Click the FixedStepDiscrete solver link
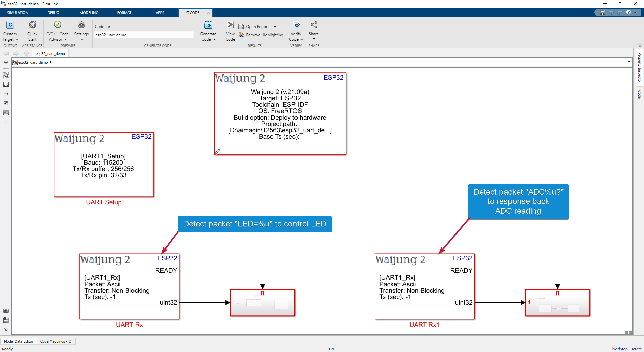The width and height of the screenshot is (644, 352). point(626,349)
